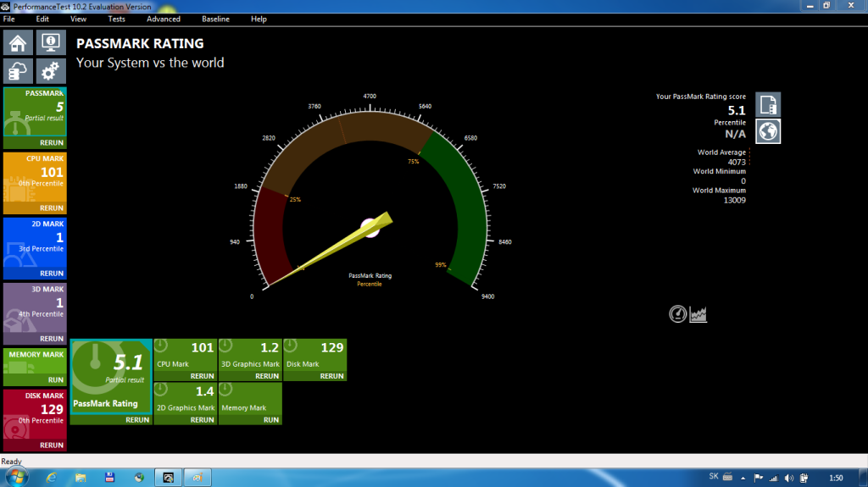Switch to the distribution chart icon
Image resolution: width=868 pixels, height=487 pixels.
click(698, 313)
